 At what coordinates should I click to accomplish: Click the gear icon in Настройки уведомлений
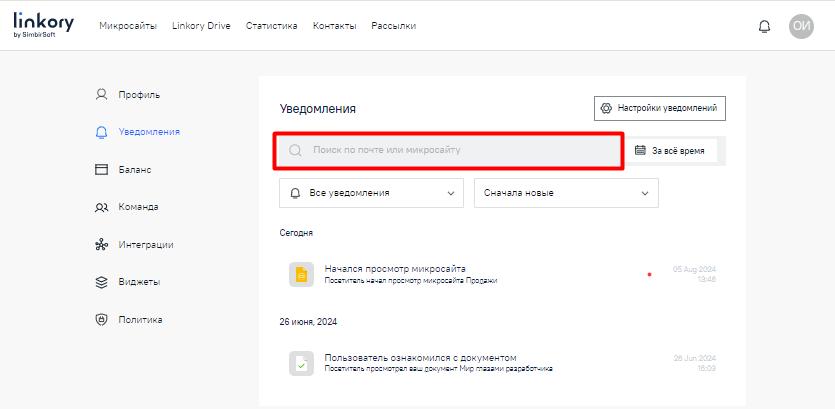606,108
